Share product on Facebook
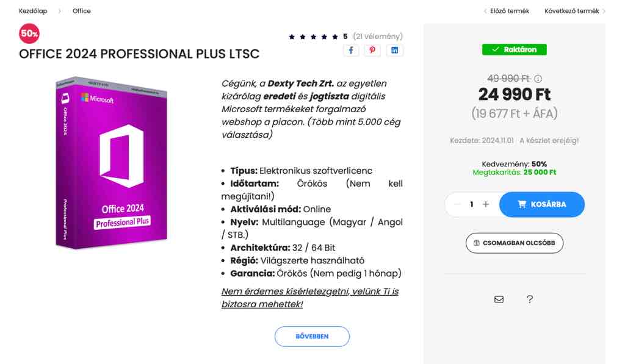Screen dimensions: 625x364 pos(351,50)
